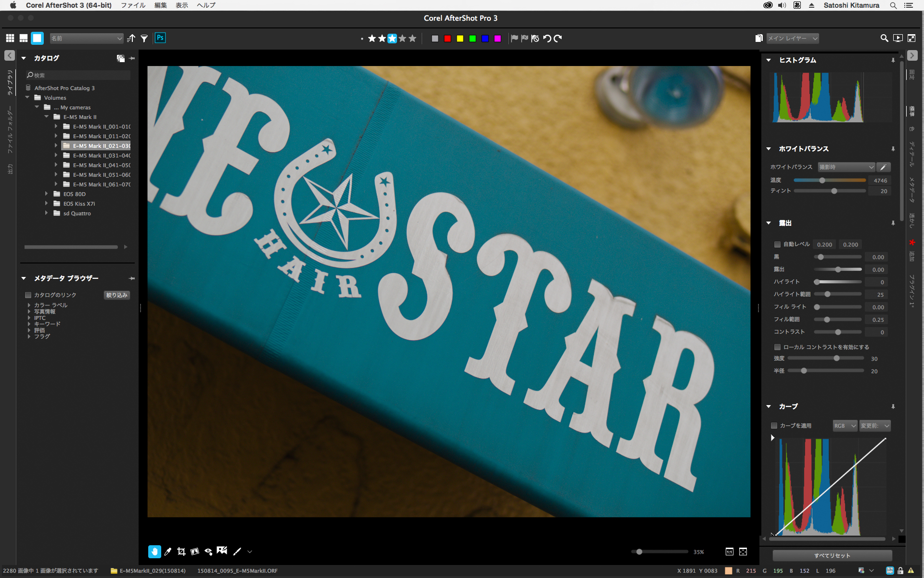This screenshot has width=924, height=578.
Task: Click the magnifier search icon in toolbar
Action: coord(884,38)
